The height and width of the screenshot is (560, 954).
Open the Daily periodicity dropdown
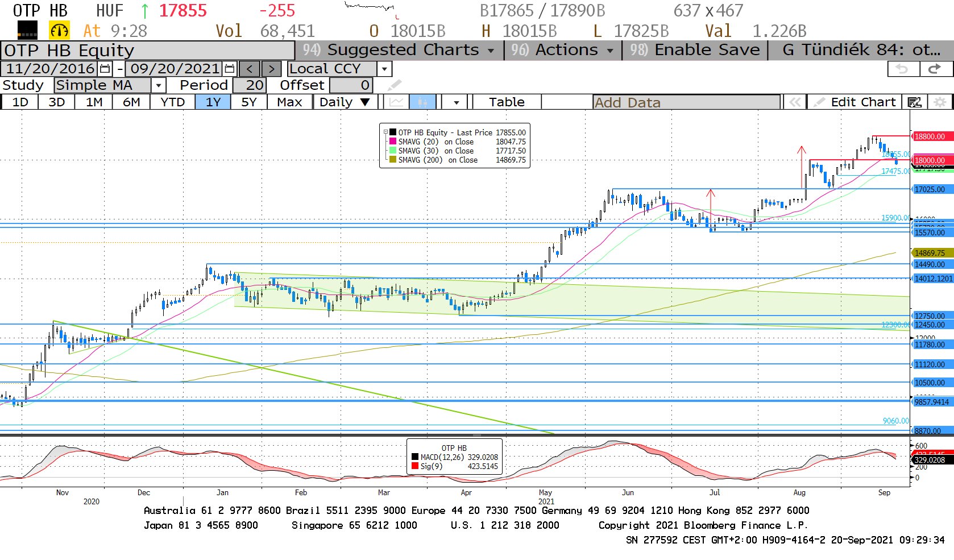[345, 102]
